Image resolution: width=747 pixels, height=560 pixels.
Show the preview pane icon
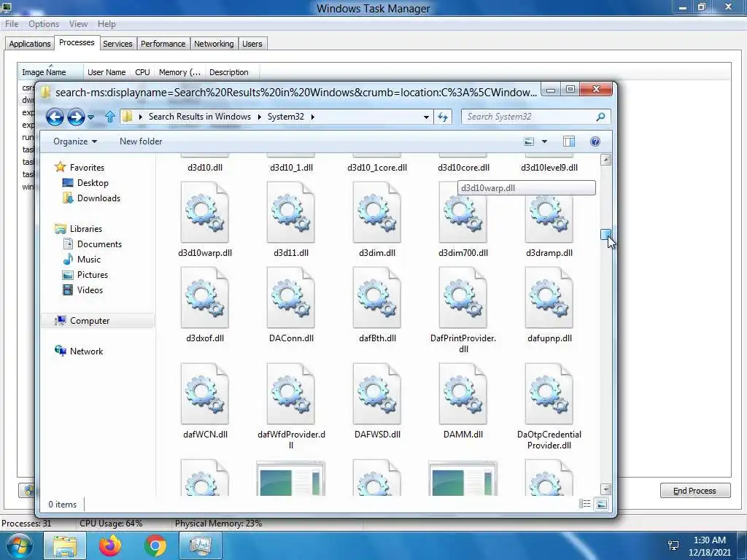[x=569, y=141]
